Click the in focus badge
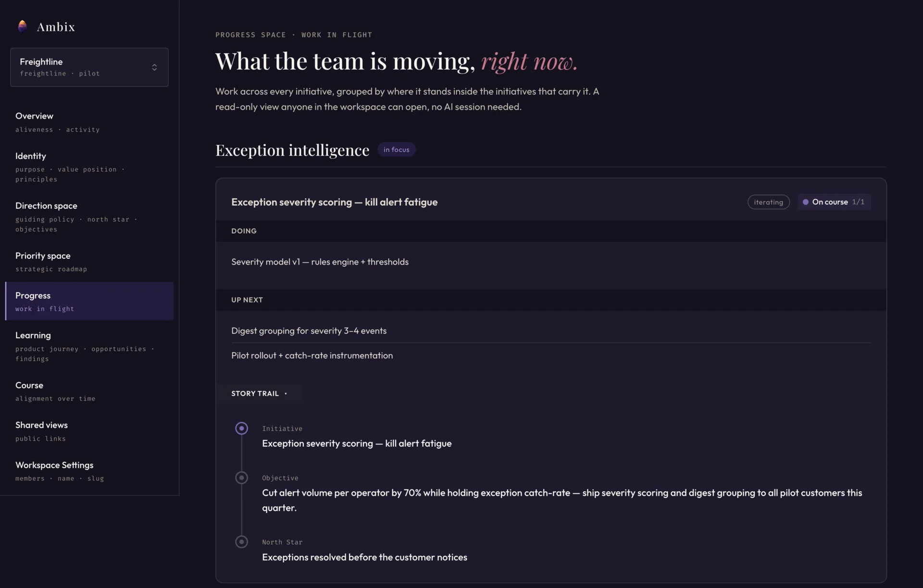This screenshot has height=588, width=923. [396, 150]
